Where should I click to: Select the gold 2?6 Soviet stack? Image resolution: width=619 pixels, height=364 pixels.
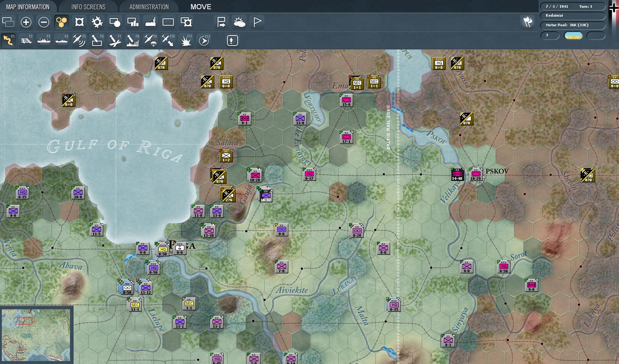tap(228, 195)
